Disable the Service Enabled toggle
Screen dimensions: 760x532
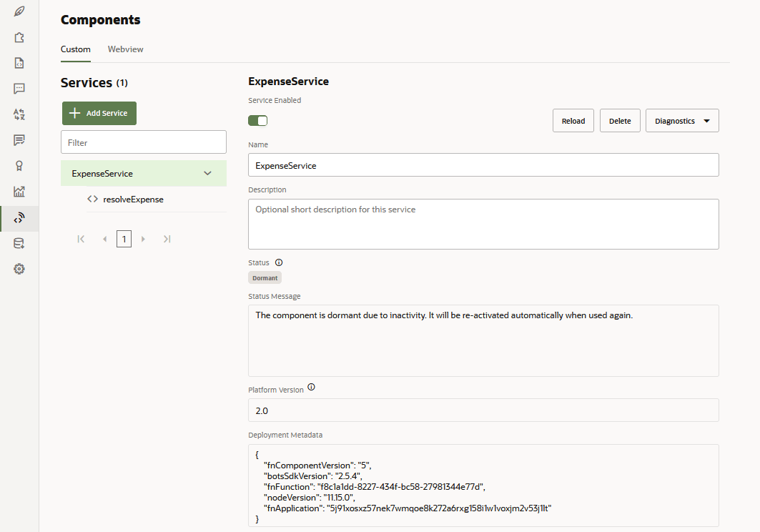(x=257, y=120)
